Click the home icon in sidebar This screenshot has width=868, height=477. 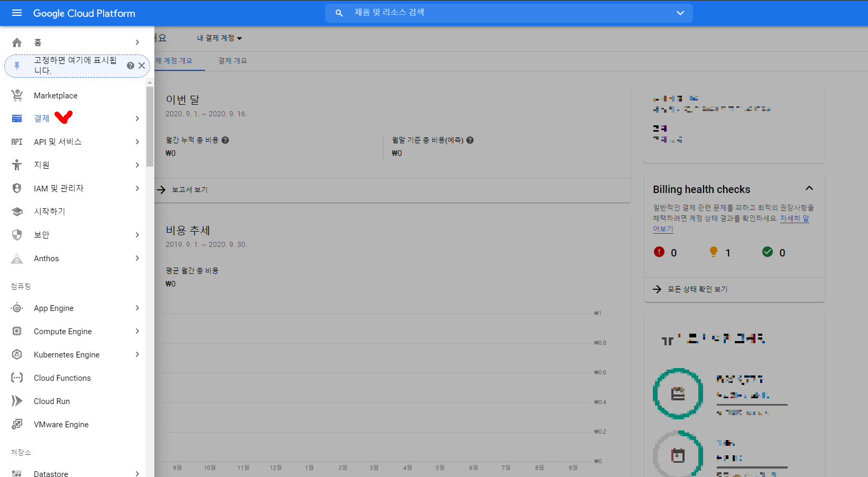pyautogui.click(x=17, y=42)
